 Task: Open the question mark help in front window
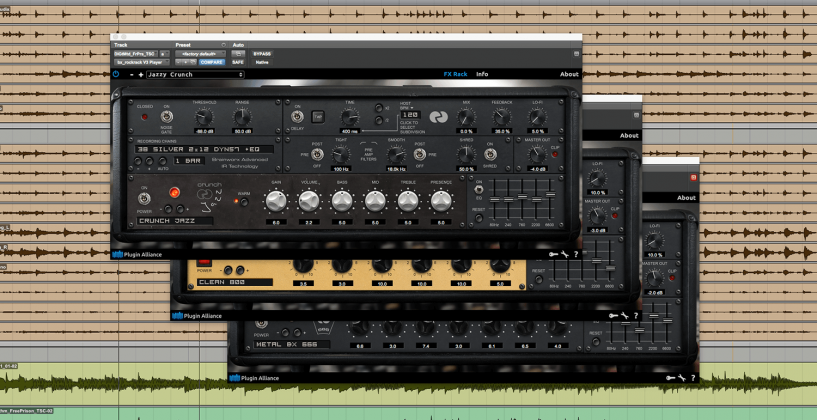point(576,254)
